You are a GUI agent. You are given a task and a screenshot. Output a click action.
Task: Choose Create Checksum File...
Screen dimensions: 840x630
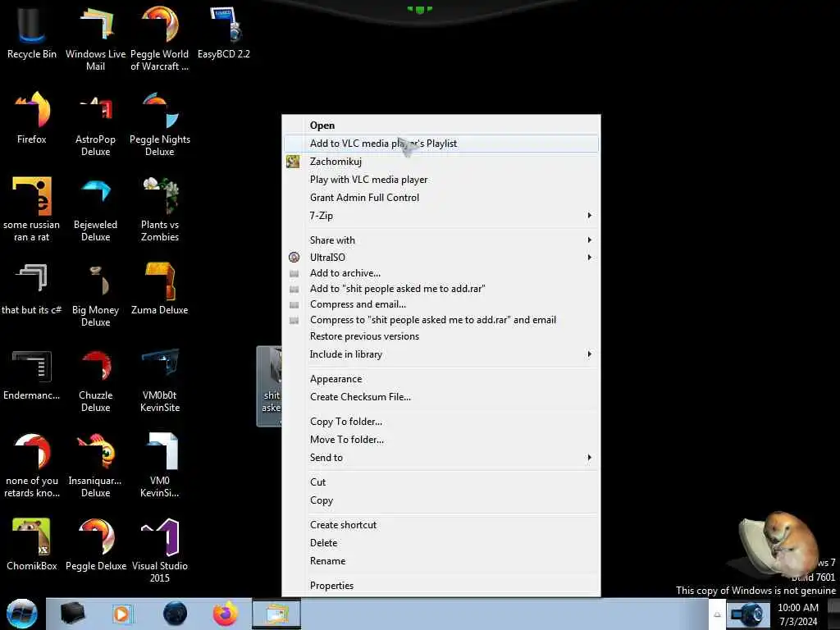click(441, 397)
